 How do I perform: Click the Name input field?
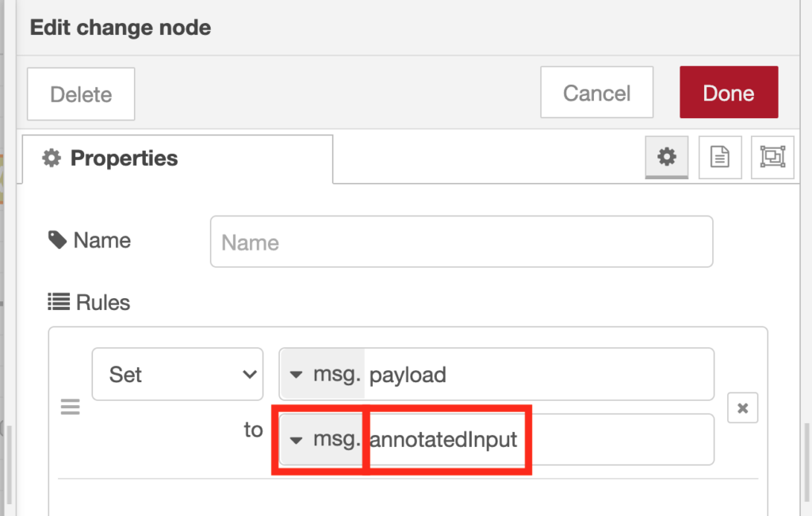coord(460,242)
